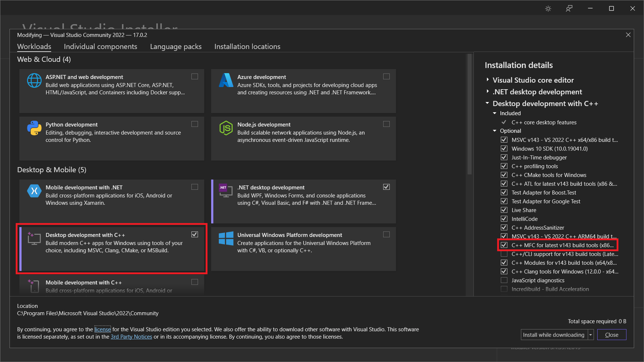
Task: Collapse the Included components section
Action: (x=495, y=113)
